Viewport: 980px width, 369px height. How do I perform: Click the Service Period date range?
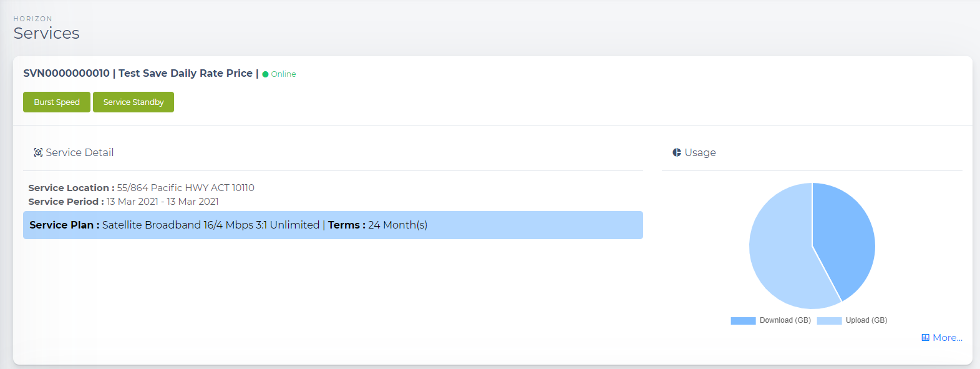(x=162, y=202)
